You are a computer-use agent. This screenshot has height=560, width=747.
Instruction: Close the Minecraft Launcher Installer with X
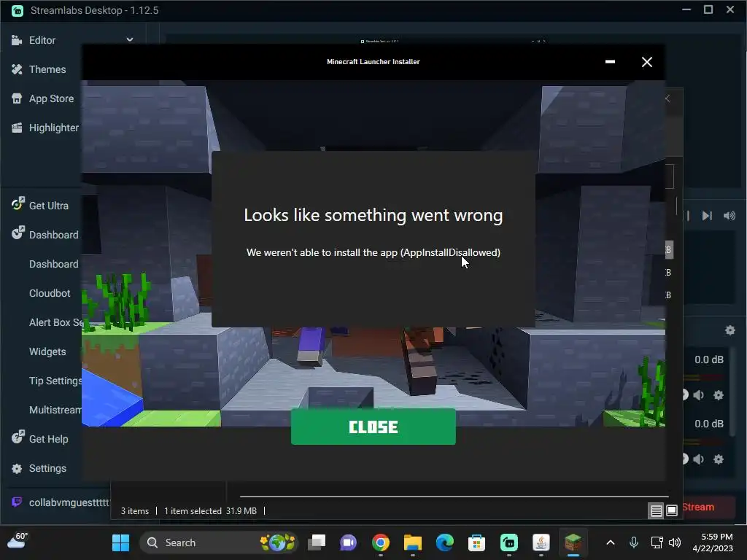point(646,62)
